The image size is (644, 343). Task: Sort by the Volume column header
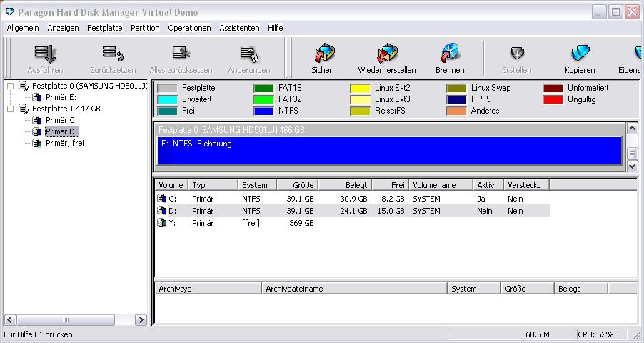pyautogui.click(x=171, y=185)
